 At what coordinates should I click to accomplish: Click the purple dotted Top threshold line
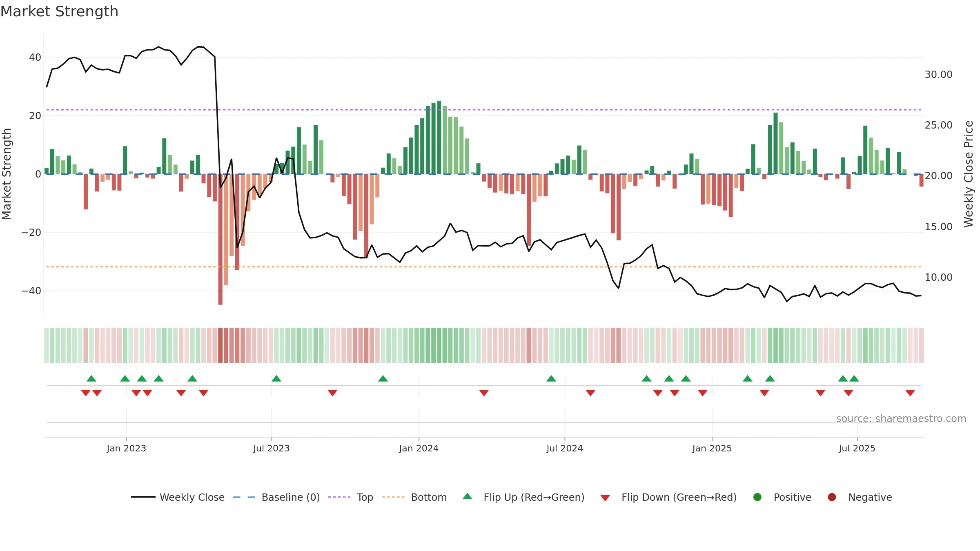pos(484,110)
